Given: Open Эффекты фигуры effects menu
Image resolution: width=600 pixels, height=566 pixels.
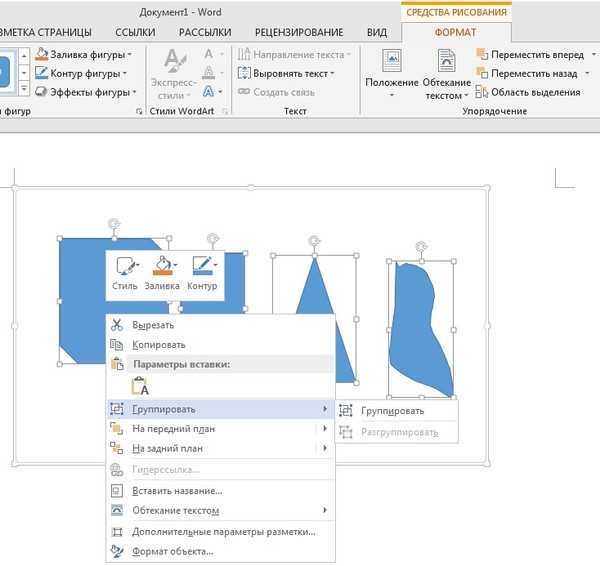Looking at the screenshot, I should coord(86,92).
